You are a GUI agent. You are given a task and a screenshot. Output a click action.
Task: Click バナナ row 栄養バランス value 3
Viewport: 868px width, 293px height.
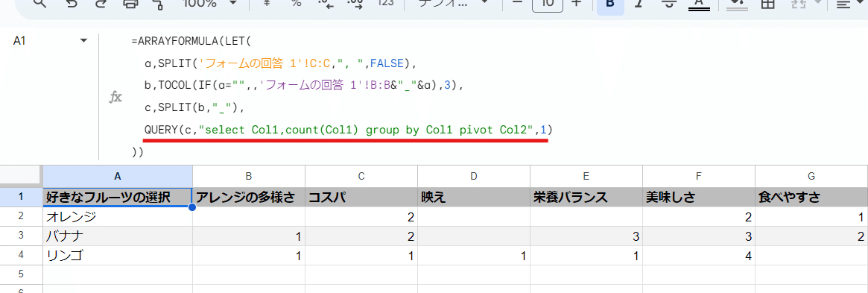pyautogui.click(x=586, y=236)
